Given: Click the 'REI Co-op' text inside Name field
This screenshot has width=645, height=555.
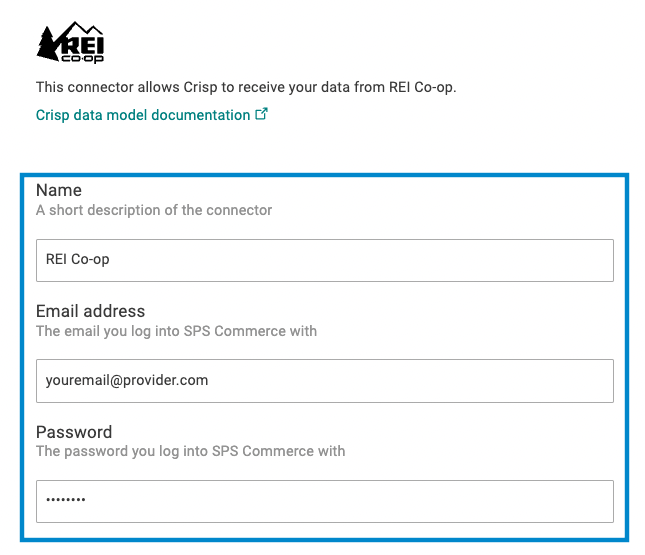Looking at the screenshot, I should point(77,260).
